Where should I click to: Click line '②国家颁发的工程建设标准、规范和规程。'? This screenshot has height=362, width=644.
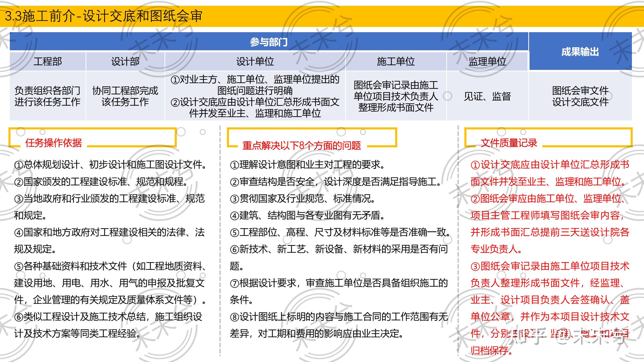coord(101,182)
